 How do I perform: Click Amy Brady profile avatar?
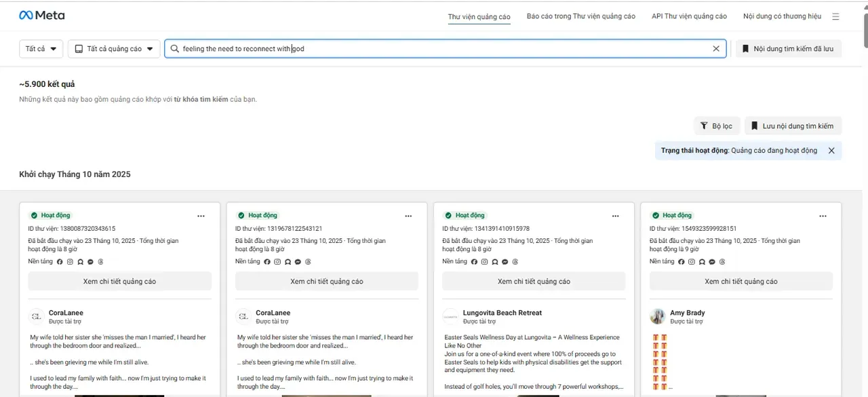click(x=657, y=316)
